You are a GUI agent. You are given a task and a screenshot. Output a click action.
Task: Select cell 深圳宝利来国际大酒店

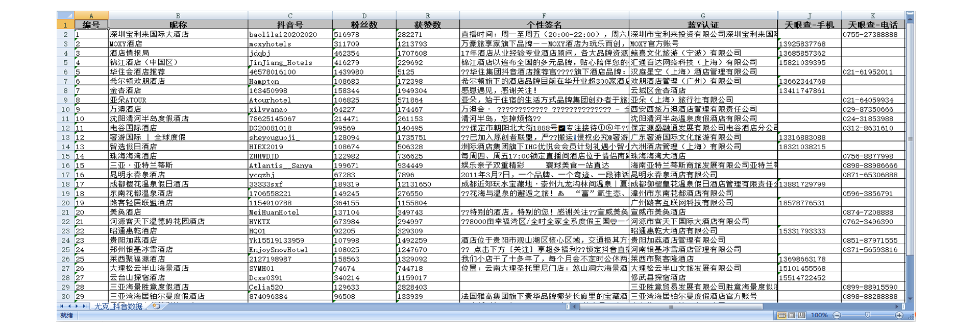[178, 34]
